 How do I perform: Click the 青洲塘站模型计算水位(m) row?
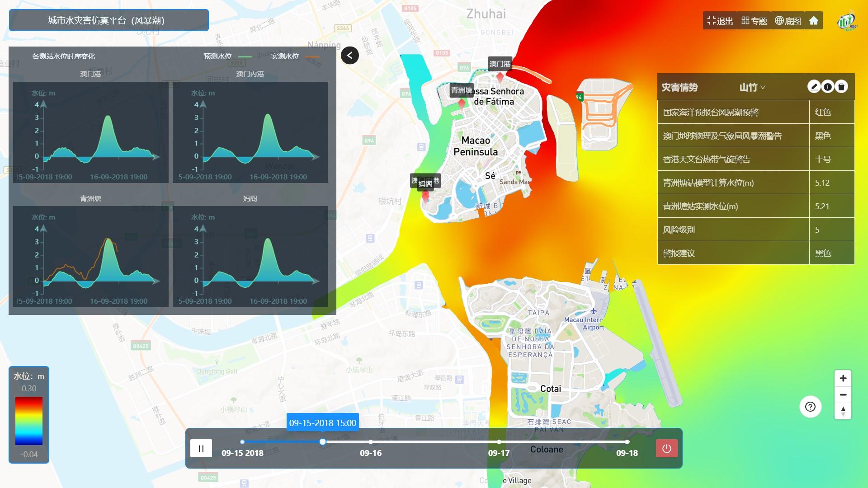point(756,183)
